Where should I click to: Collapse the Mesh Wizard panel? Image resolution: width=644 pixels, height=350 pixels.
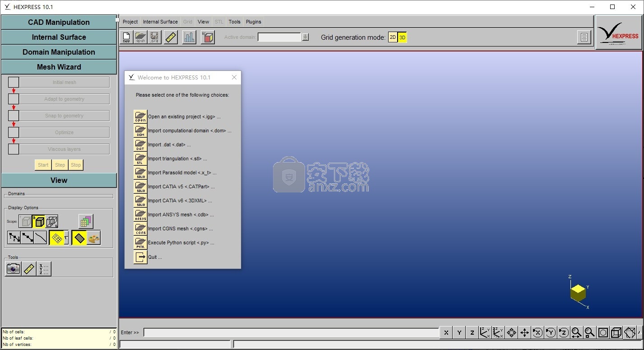pos(59,67)
